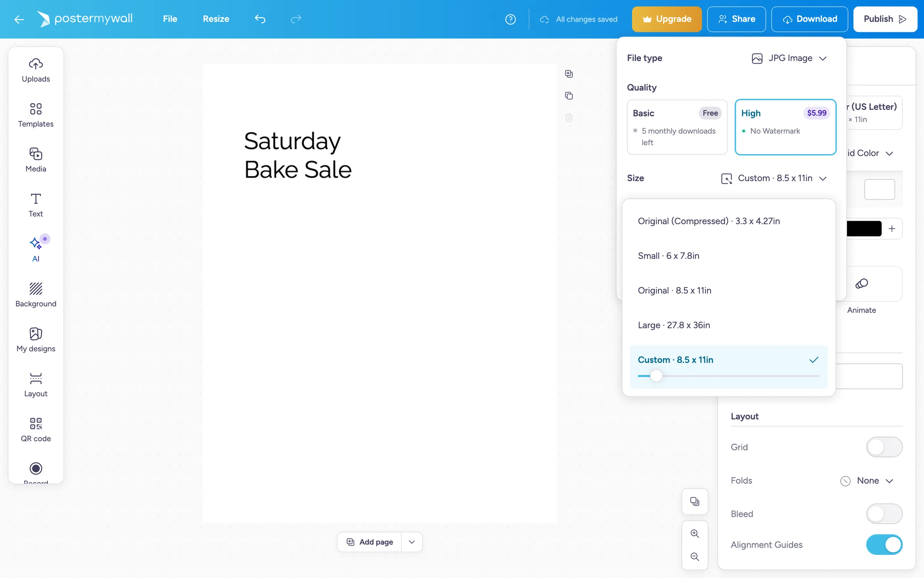Open the Resize menu
924x578 pixels.
(x=216, y=19)
